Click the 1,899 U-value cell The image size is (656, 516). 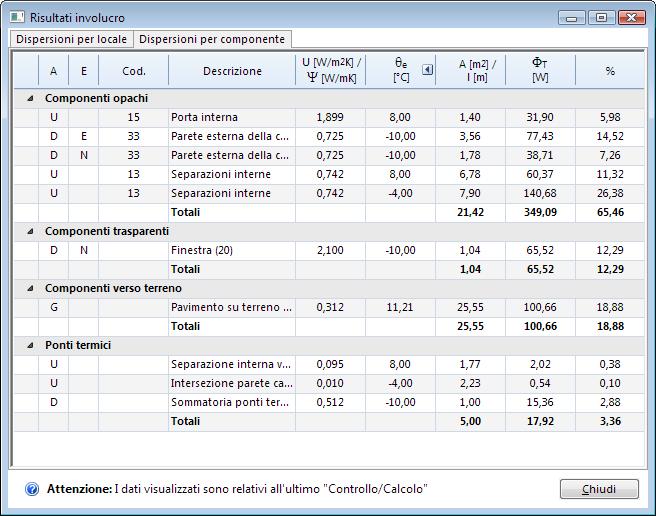click(330, 117)
